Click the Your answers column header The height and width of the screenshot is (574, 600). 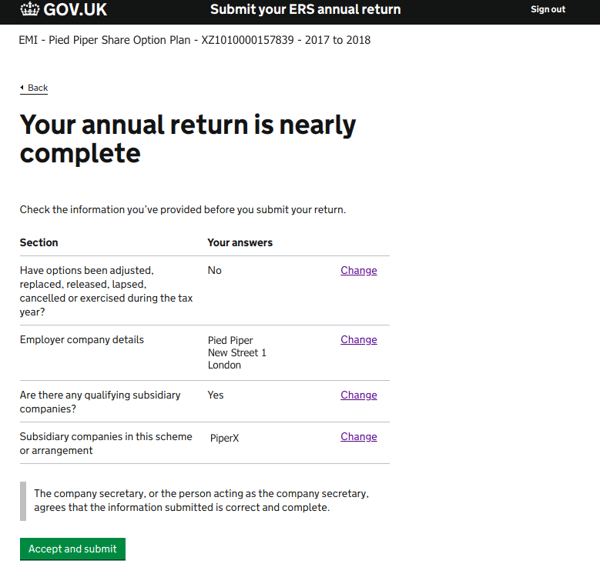pos(240,243)
